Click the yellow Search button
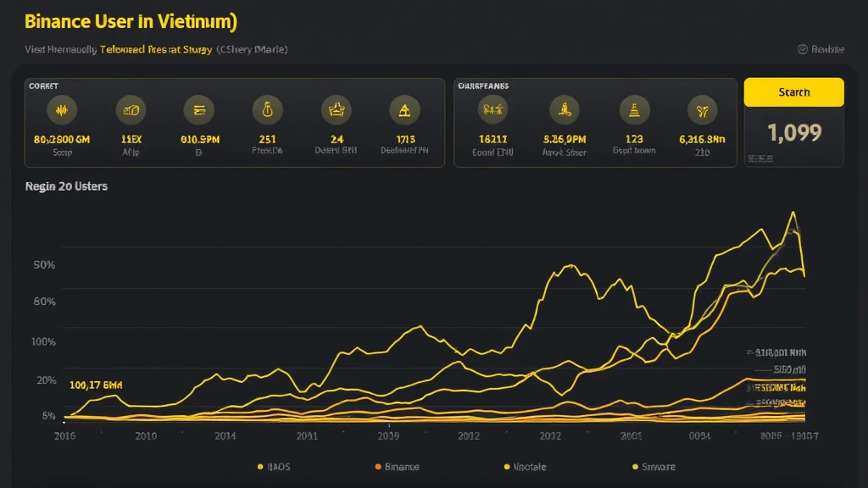The width and height of the screenshot is (868, 488). (x=793, y=91)
